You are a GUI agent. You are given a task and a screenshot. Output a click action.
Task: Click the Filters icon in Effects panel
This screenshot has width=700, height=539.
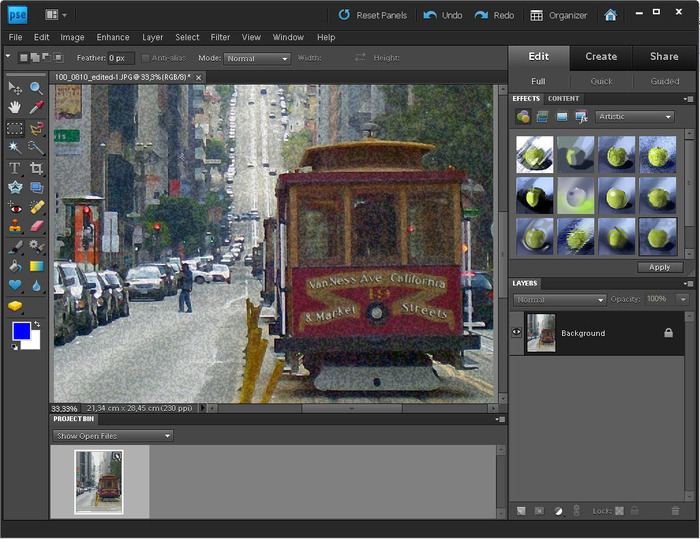click(x=523, y=117)
